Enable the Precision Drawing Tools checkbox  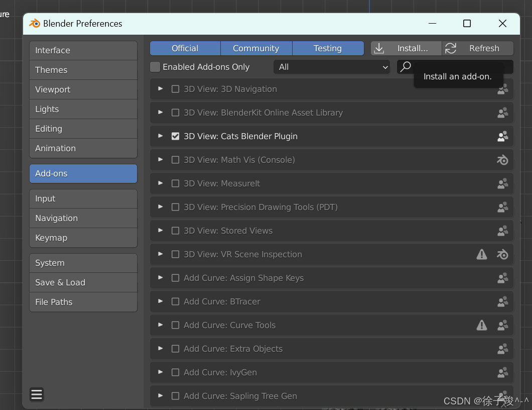tap(176, 207)
